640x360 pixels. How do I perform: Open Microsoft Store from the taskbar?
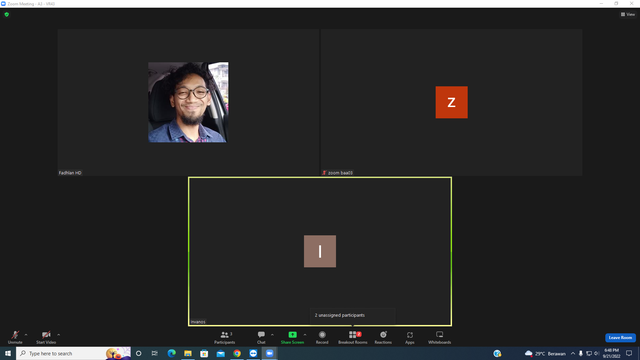tap(204, 353)
